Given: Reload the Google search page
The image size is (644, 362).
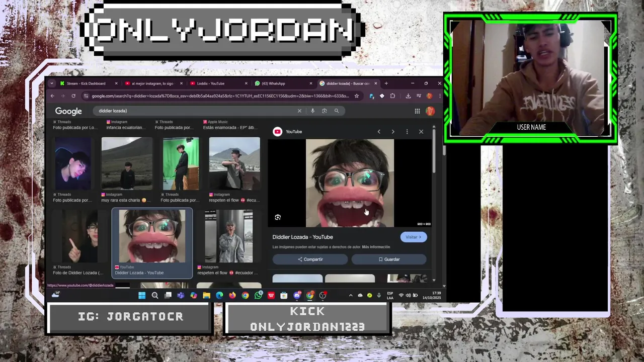Looking at the screenshot, I should pyautogui.click(x=73, y=96).
